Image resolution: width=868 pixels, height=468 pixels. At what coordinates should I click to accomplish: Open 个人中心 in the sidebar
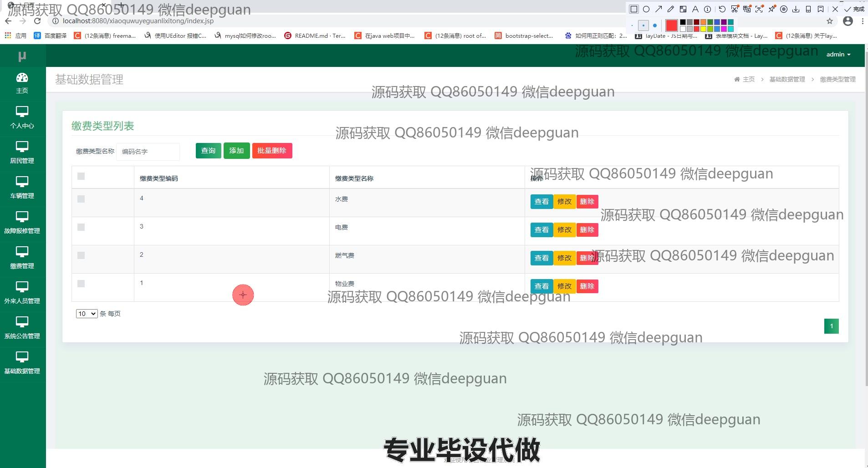[22, 118]
